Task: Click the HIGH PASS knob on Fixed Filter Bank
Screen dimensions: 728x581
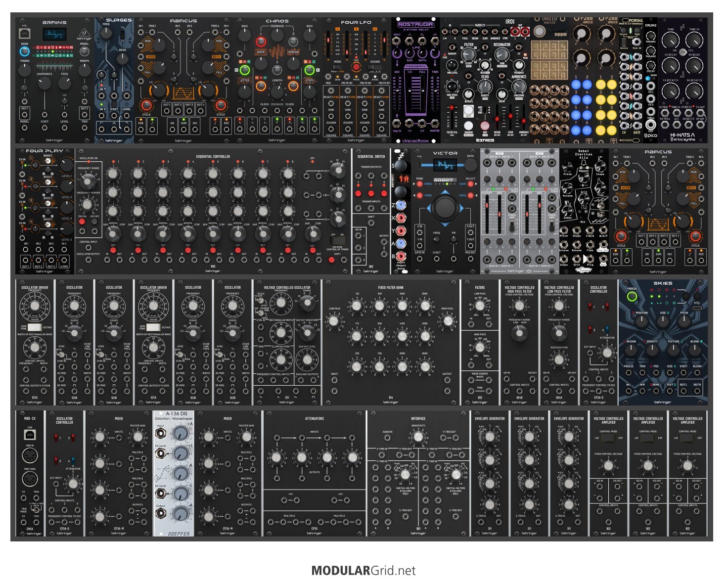Action: [x=447, y=321]
